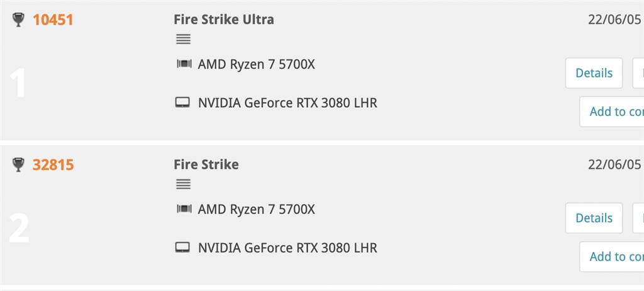Click the GPU monitor icon in result 2
The width and height of the screenshot is (644, 291).
(183, 248)
